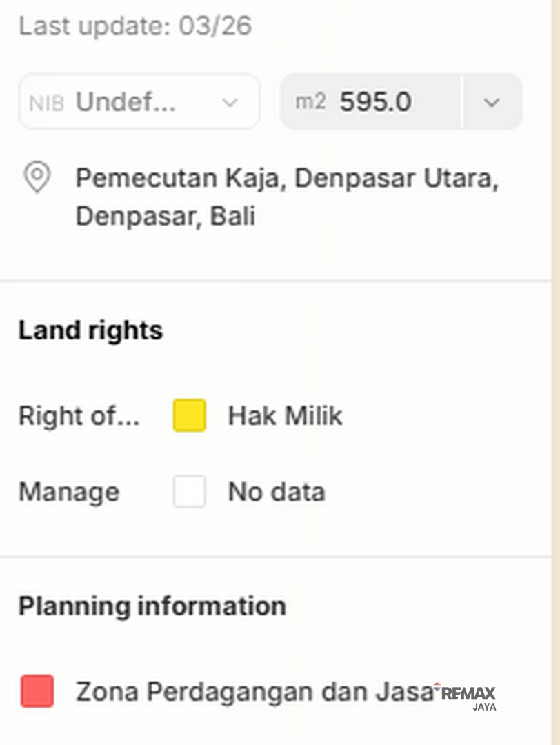
Task: Click the 'Land rights' section heading
Action: click(90, 330)
